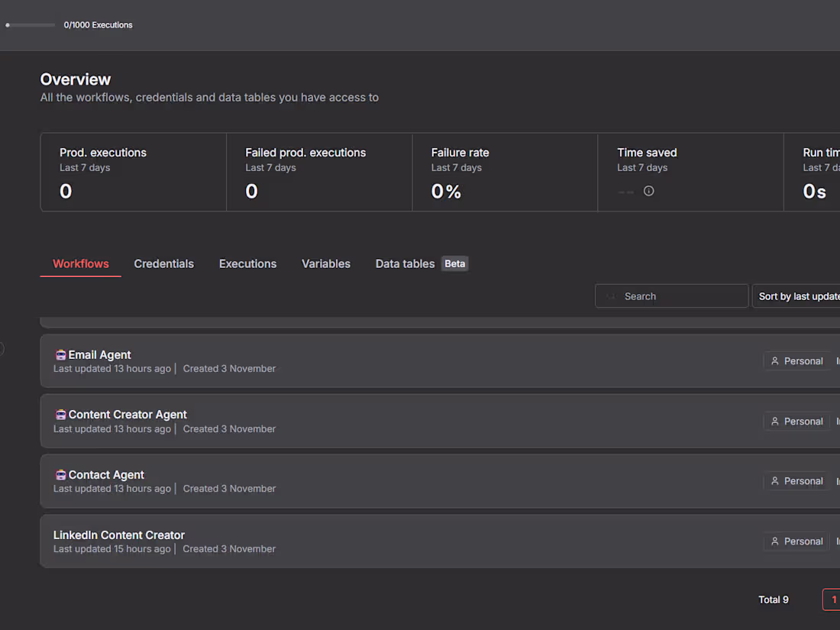
Task: Click the person icon on Email Agent's Personal badge
Action: point(774,360)
